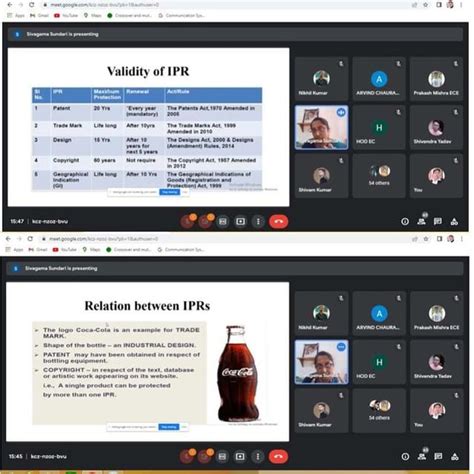Toggle microphone button in top meeting bar

[x=187, y=221]
